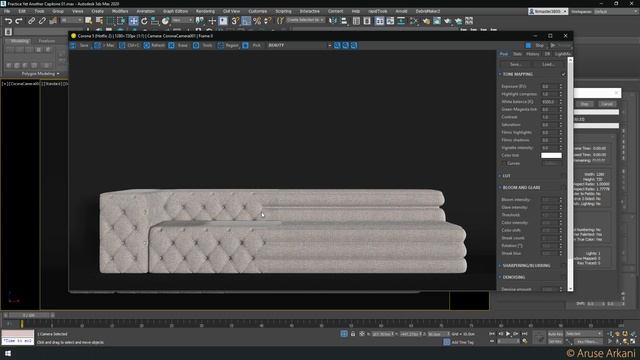Open the Workspaces dropdown

[x=616, y=11]
